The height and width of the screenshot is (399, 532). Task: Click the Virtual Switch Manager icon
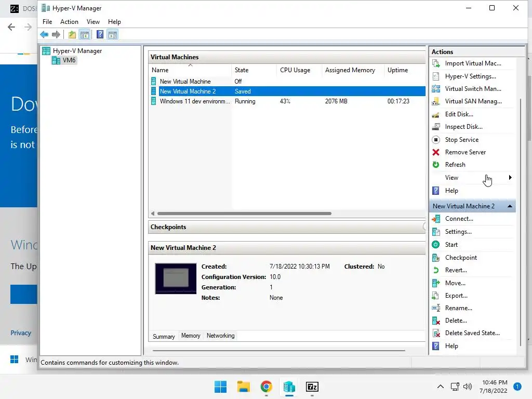tap(436, 89)
